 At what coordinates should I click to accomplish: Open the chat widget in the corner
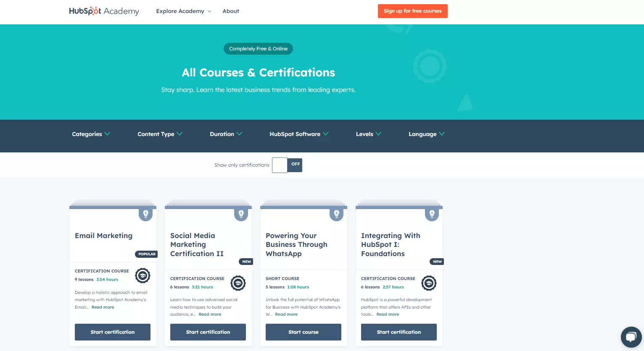(x=631, y=337)
